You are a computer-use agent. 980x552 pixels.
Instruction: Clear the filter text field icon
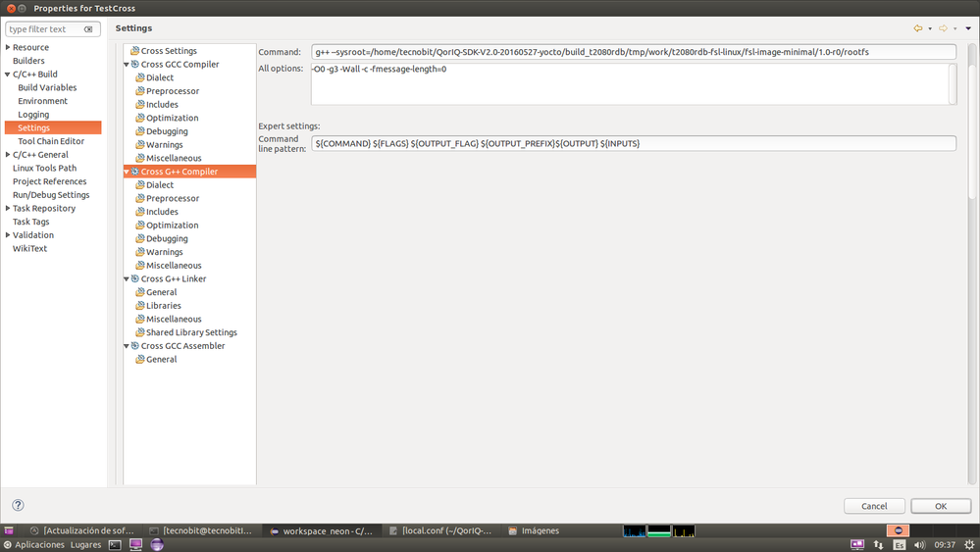(x=88, y=29)
